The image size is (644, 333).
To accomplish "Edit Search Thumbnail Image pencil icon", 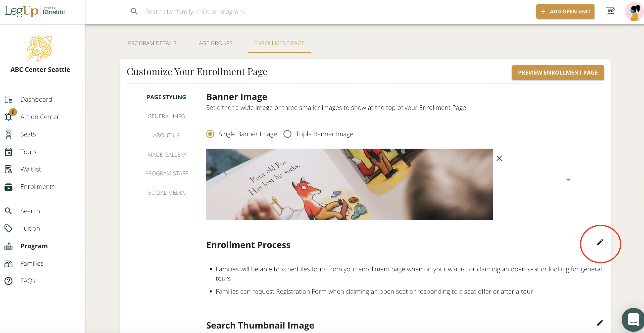I will pos(600,323).
